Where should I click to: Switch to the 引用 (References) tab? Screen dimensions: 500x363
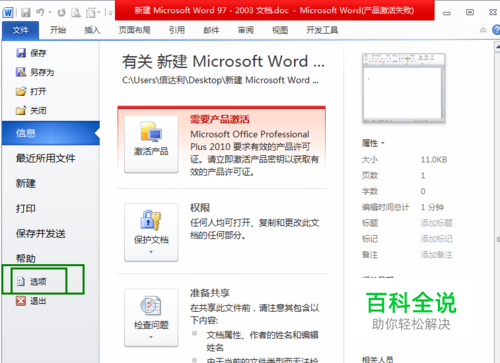click(x=177, y=30)
